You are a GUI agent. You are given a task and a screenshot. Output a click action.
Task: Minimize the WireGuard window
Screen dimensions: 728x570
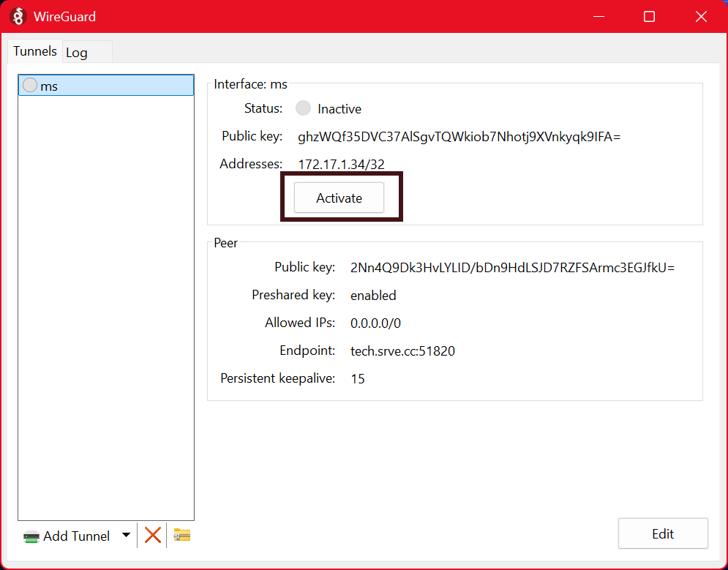tap(599, 16)
